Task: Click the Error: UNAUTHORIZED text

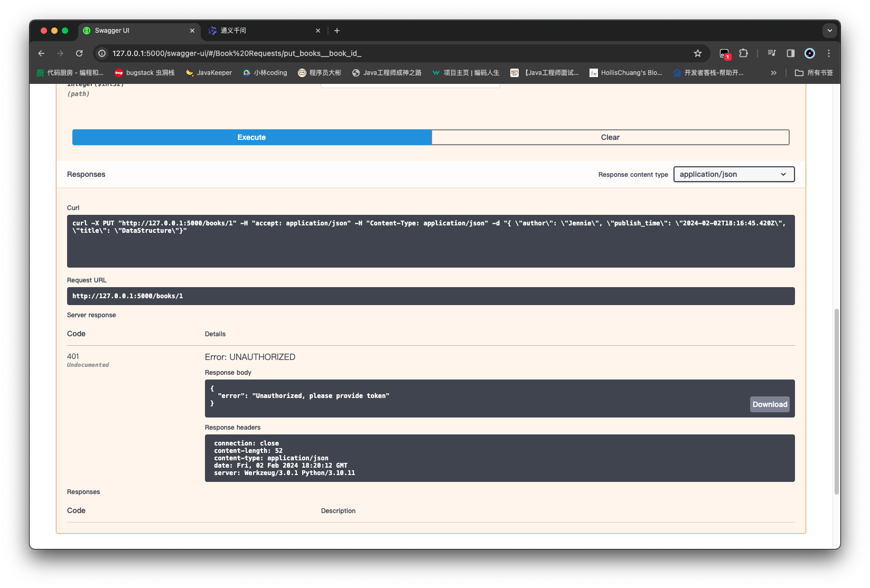Action: click(250, 357)
